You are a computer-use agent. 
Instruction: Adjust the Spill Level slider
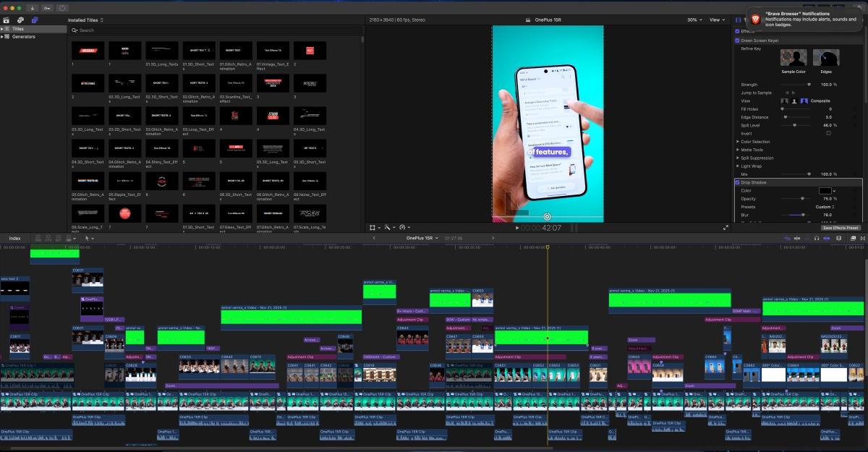(796, 125)
